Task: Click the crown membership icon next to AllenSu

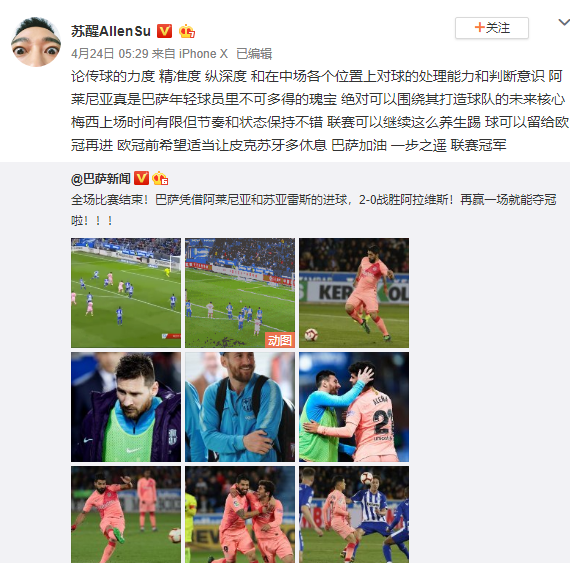Action: (186, 31)
